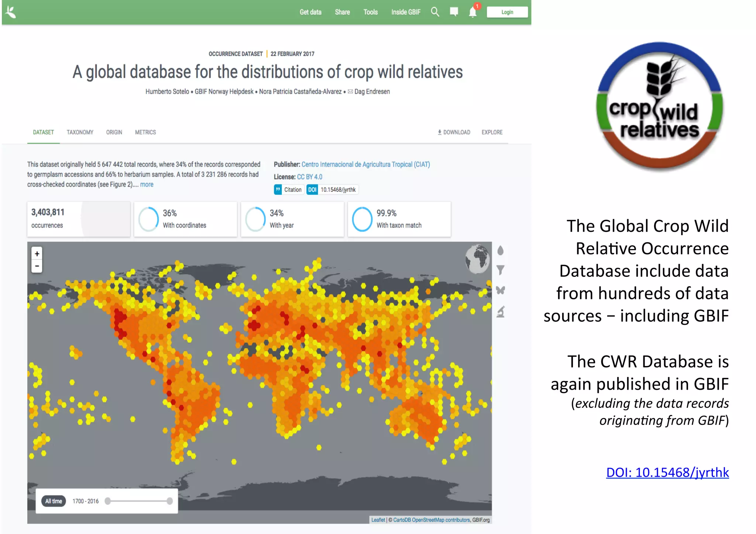This screenshot has width=756, height=534.
Task: Click the left handle of year slider
Action: [108, 501]
